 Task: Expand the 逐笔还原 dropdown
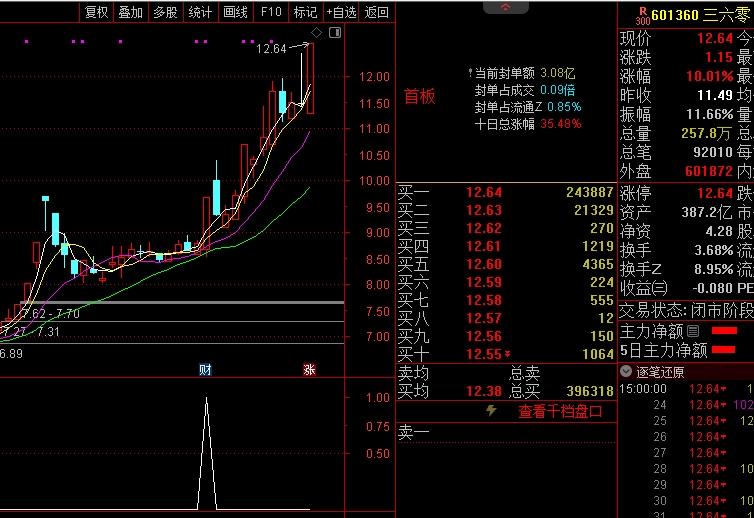tap(626, 371)
